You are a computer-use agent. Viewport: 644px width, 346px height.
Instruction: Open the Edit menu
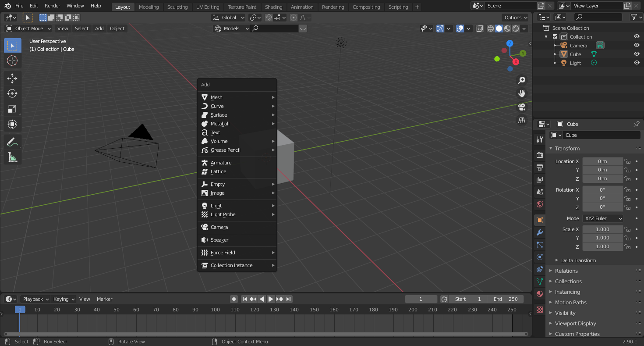(34, 6)
